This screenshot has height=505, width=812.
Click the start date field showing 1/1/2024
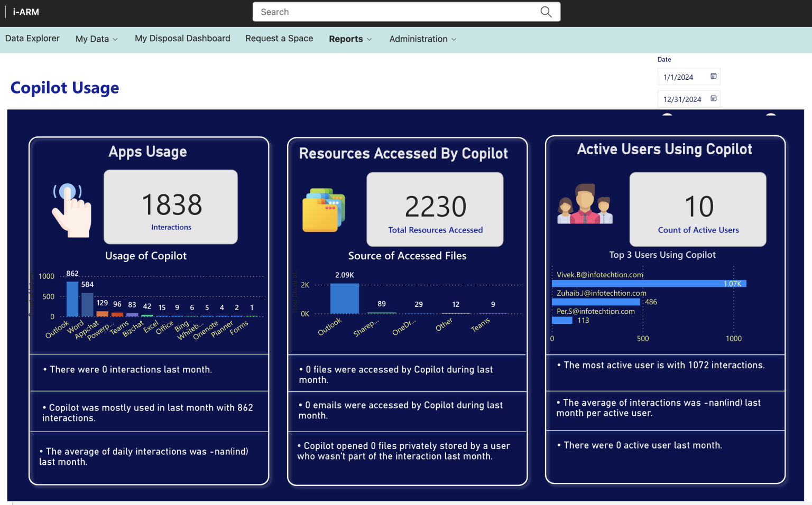(x=682, y=76)
